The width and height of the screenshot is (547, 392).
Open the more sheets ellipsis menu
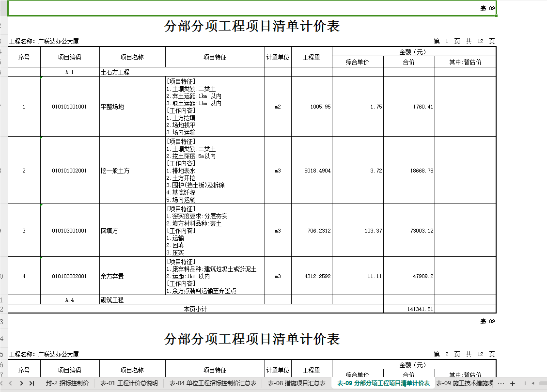pos(501,384)
